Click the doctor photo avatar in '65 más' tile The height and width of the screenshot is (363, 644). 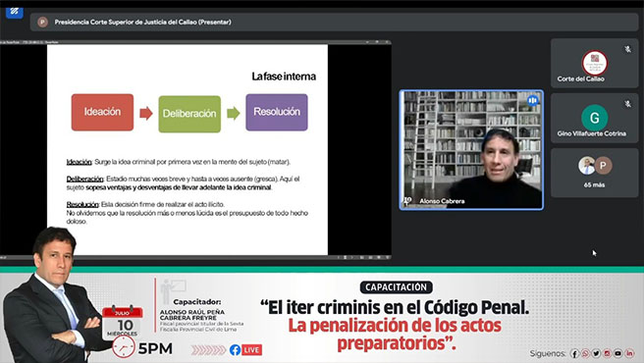[x=586, y=166]
